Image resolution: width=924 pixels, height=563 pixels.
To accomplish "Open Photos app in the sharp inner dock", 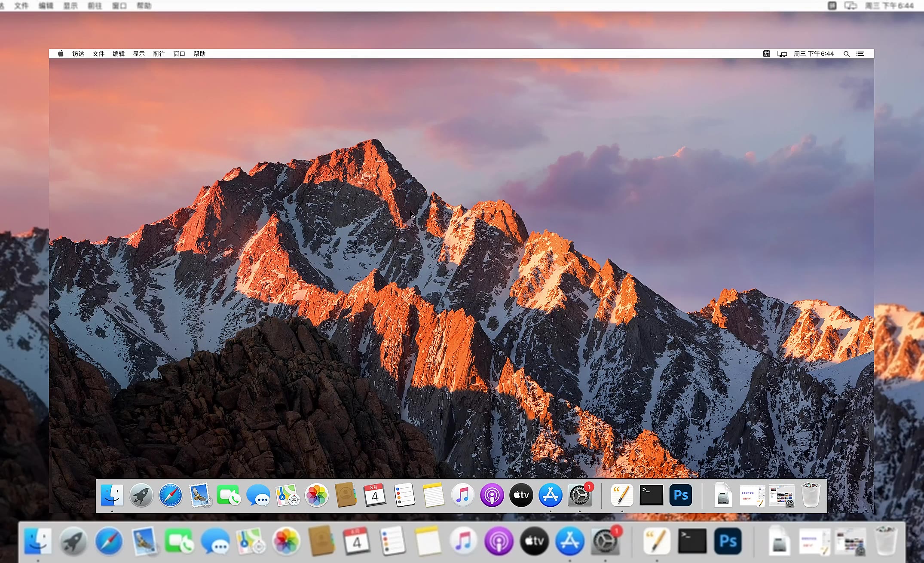I will [317, 496].
